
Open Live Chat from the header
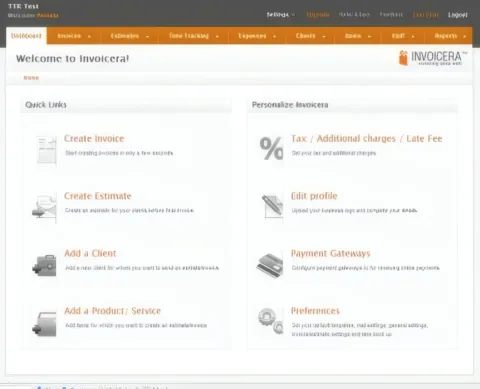coord(426,15)
